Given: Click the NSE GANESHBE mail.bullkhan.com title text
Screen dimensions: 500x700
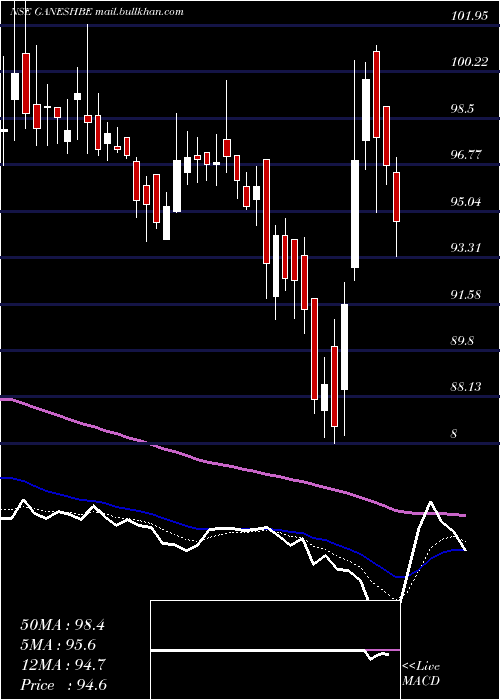Looking at the screenshot, I should pos(97,12).
